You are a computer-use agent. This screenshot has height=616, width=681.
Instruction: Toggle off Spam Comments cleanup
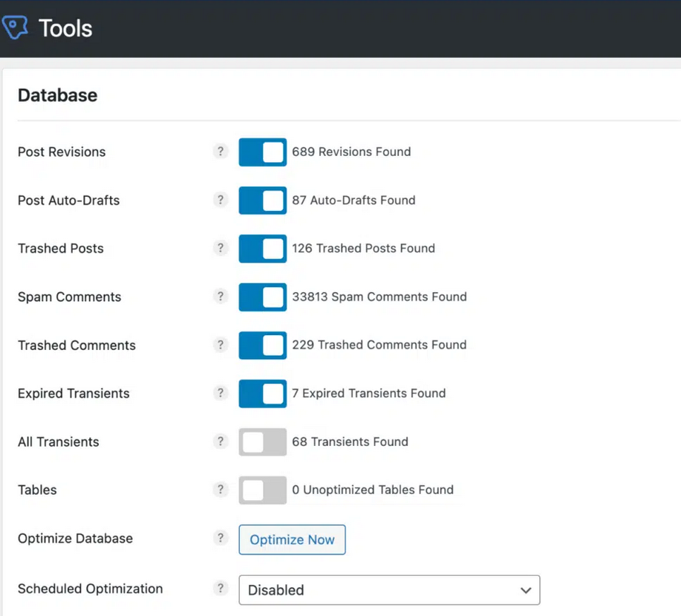pyautogui.click(x=261, y=296)
